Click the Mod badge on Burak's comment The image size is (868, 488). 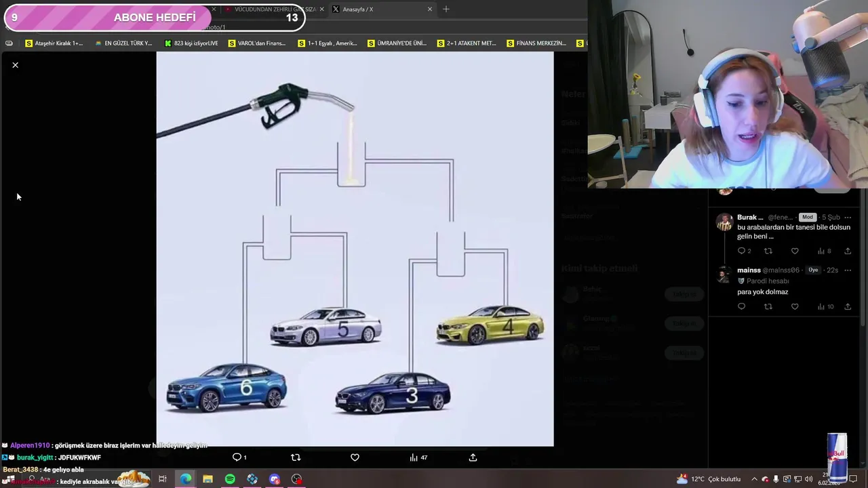(x=807, y=217)
